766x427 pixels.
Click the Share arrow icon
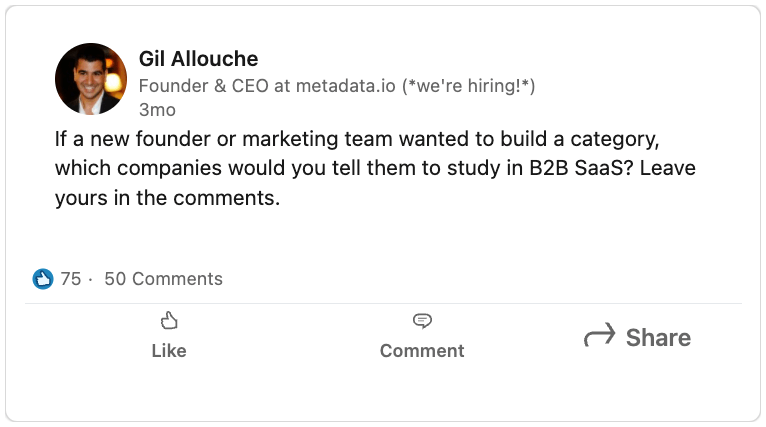(x=599, y=335)
